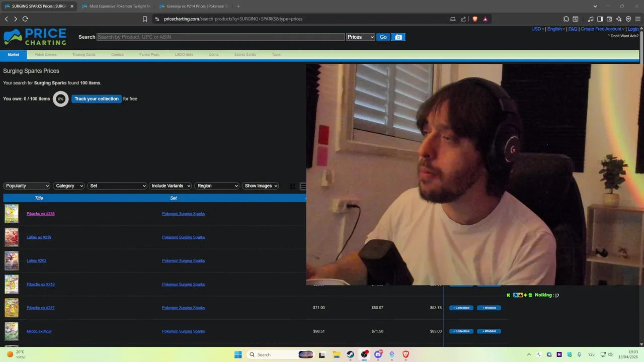The image size is (644, 362).
Task: Open the Milotic ex #237 link
Action: (x=39, y=331)
